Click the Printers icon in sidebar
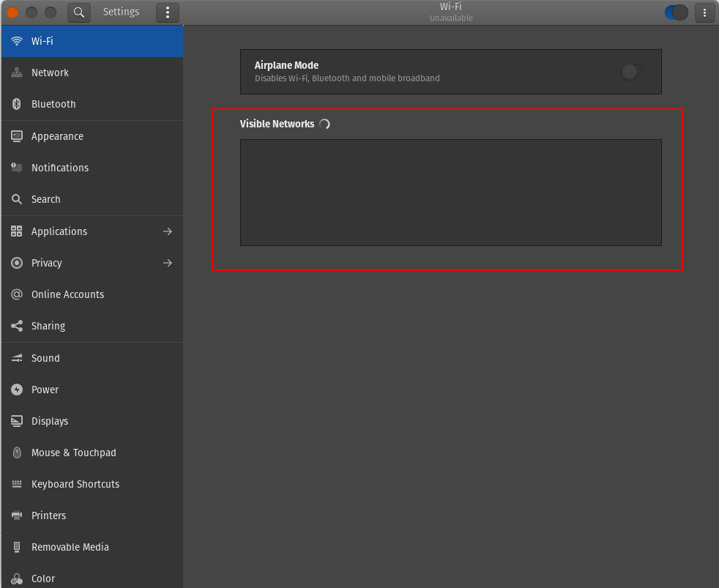Image resolution: width=719 pixels, height=588 pixels. [16, 516]
